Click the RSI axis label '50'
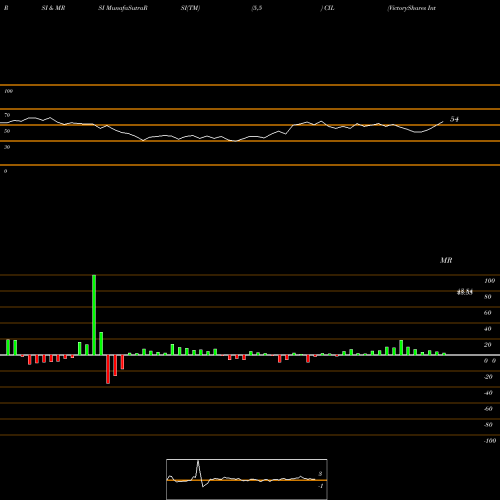 7,131
